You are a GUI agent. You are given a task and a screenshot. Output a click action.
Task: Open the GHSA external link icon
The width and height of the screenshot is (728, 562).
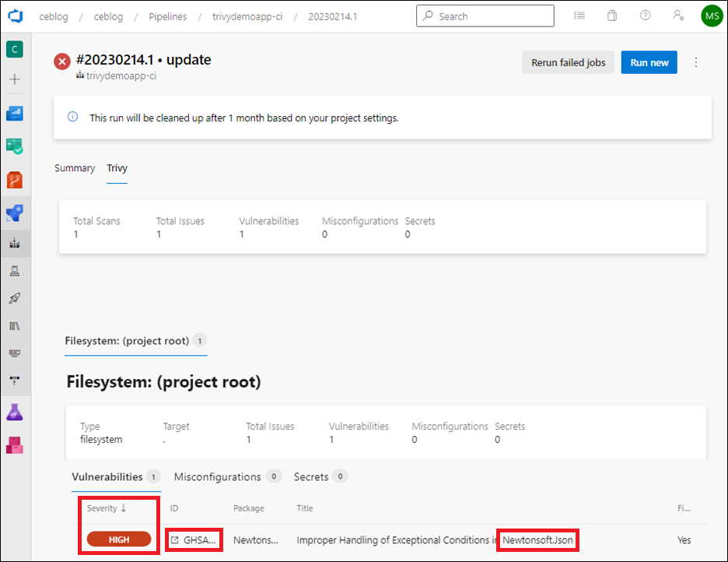coord(174,539)
